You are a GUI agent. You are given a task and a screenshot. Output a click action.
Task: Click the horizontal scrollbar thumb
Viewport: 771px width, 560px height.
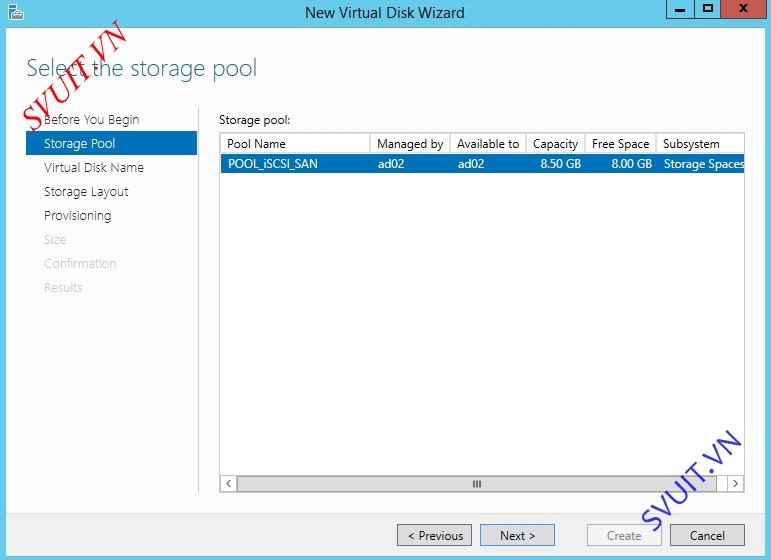476,484
